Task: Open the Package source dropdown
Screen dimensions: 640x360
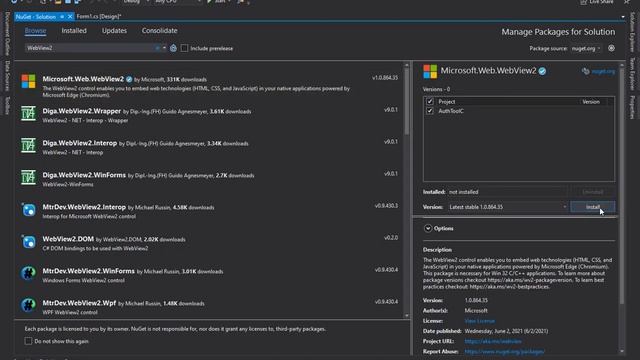Action: tap(586, 48)
